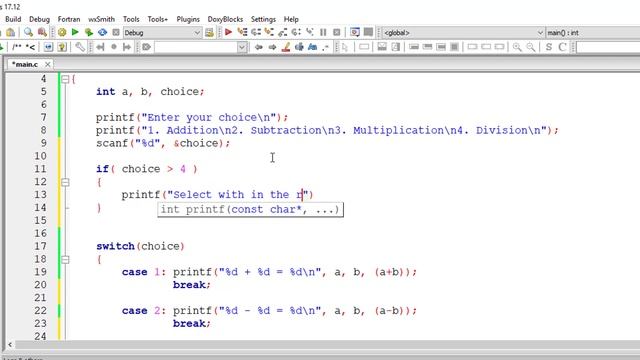Click the Step out debug icon
The image size is (640, 360).
pyautogui.click(x=282, y=33)
